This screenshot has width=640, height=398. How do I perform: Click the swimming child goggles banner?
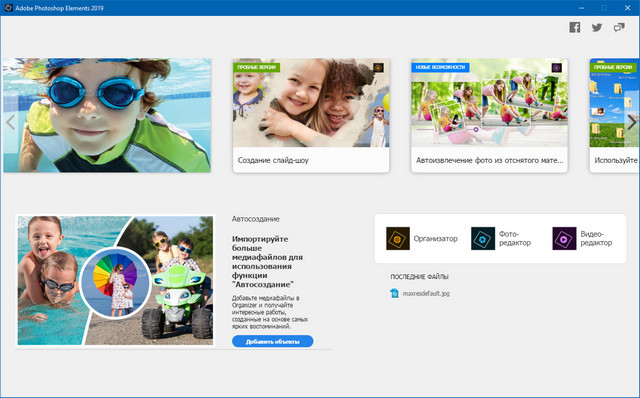click(107, 115)
